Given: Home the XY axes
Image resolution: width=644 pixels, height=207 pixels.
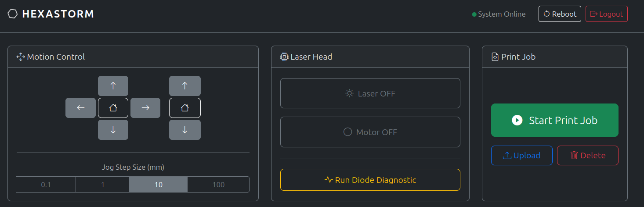Looking at the screenshot, I should click(x=113, y=108).
